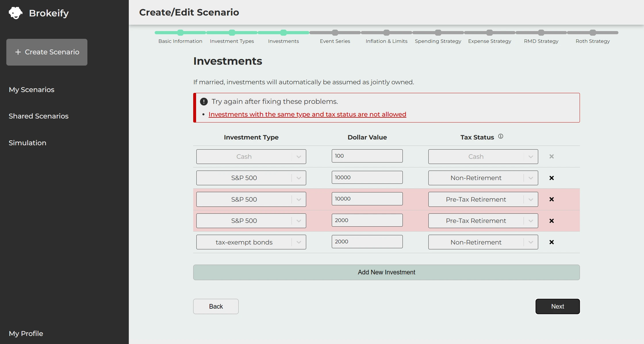Image resolution: width=644 pixels, height=344 pixels.
Task: Click the plus icon on Create Scenario
Action: 18,52
